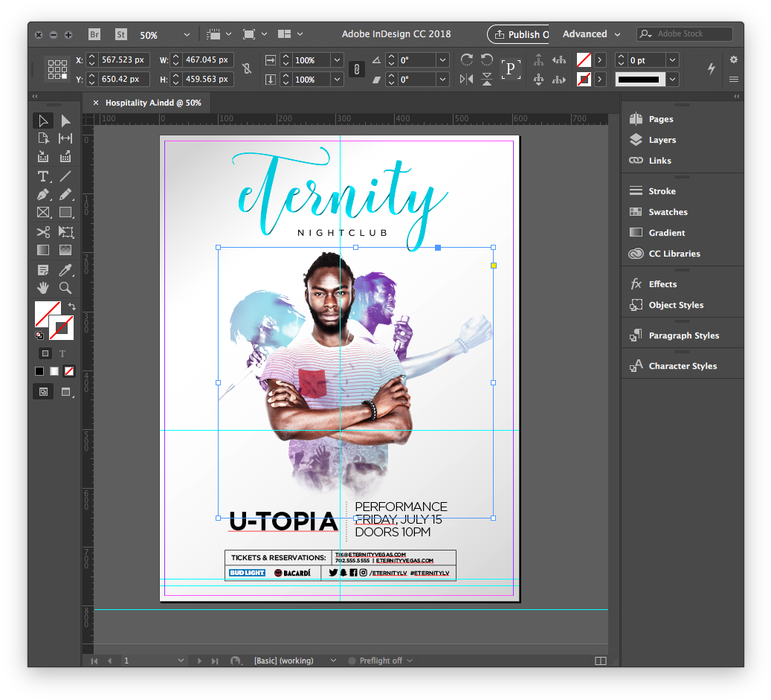Open the zoom level dropdown
Screen dimensions: 771x700
[187, 34]
